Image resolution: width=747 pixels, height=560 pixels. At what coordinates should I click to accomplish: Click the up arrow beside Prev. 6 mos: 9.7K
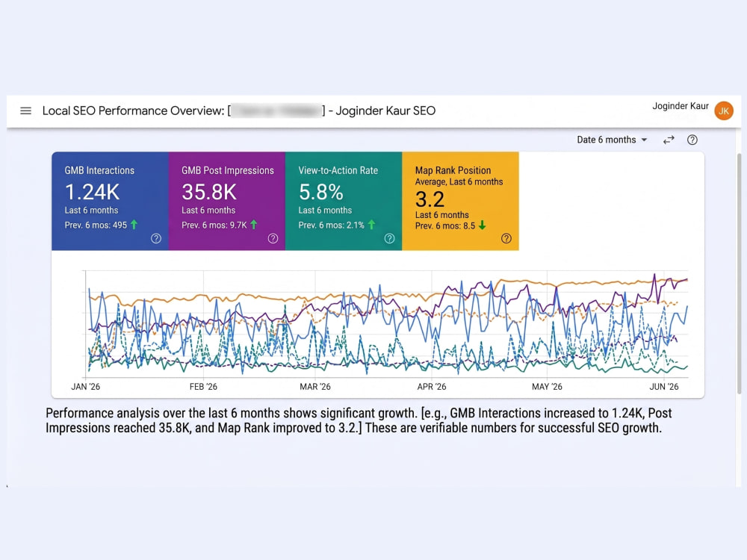tap(253, 225)
